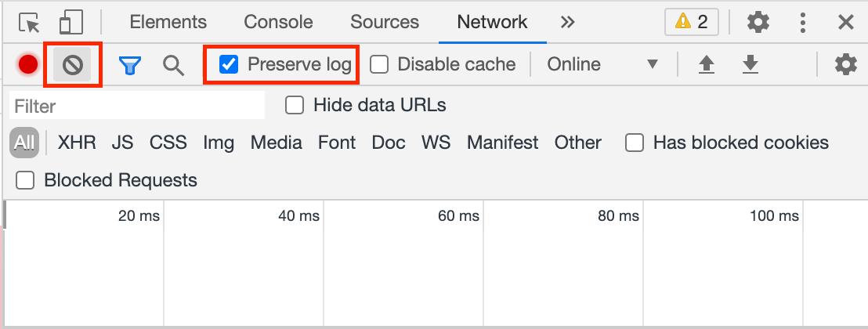This screenshot has width=868, height=329.
Task: Filter requests by XHR type
Action: click(x=77, y=143)
